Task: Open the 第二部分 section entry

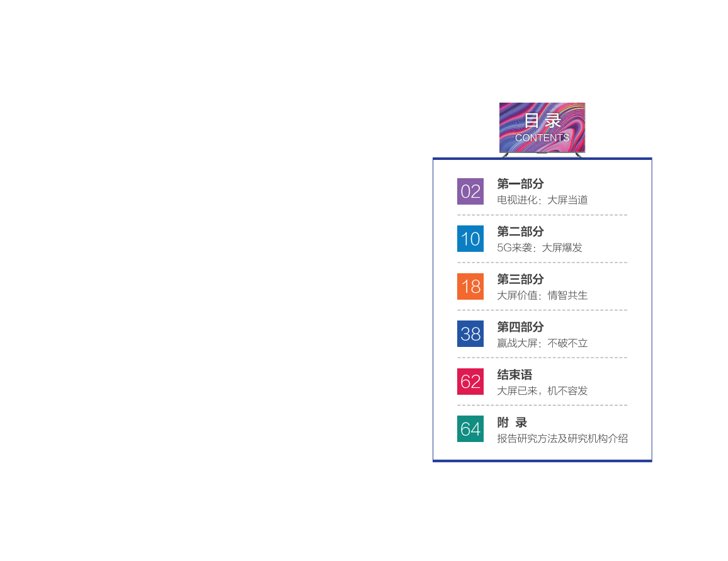Action: click(x=520, y=232)
